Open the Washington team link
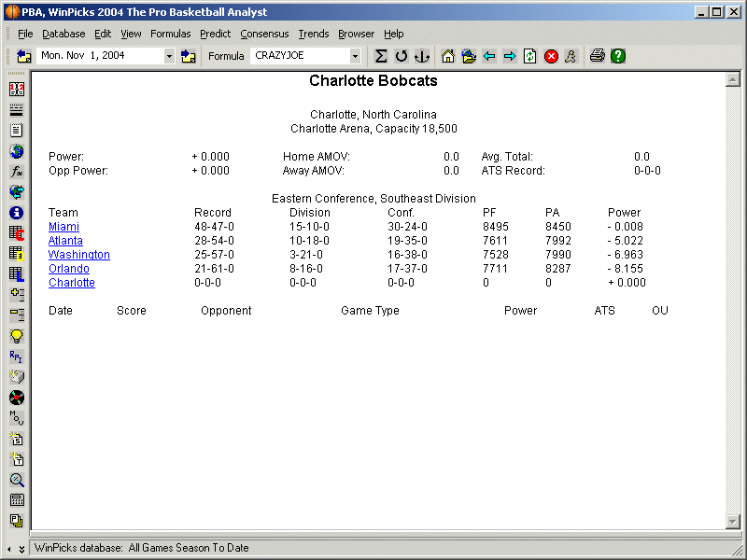The image size is (747, 560). click(79, 254)
